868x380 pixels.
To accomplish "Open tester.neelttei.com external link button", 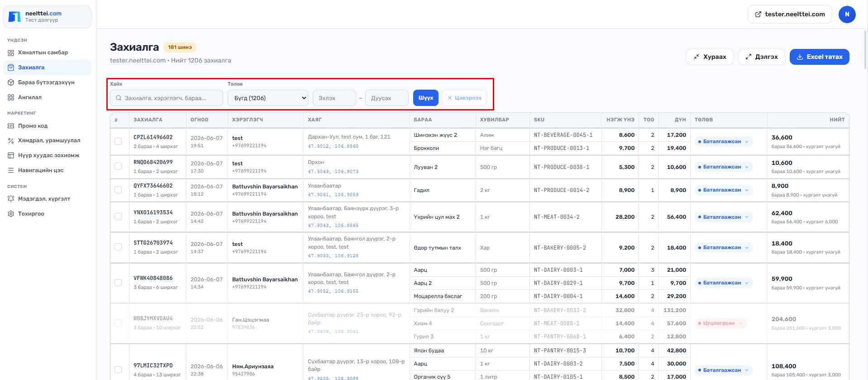I will 790,14.
